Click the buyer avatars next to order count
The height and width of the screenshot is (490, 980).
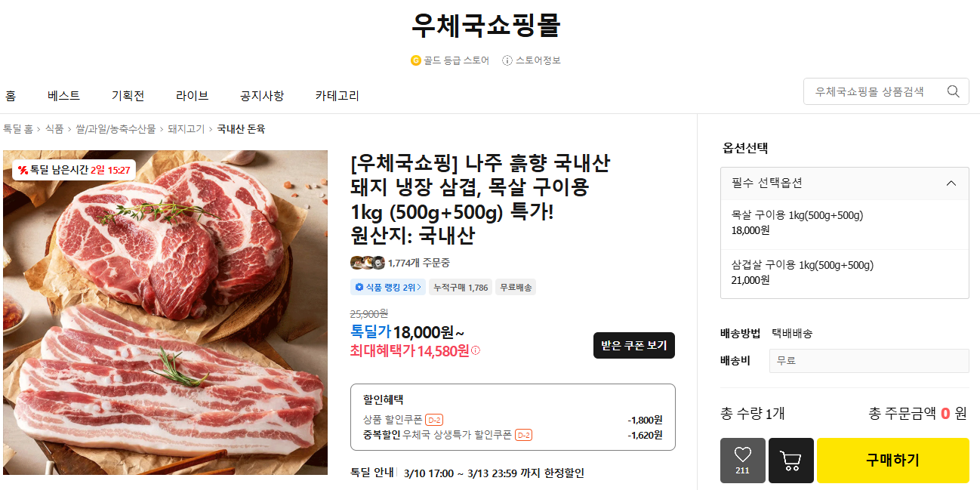368,263
